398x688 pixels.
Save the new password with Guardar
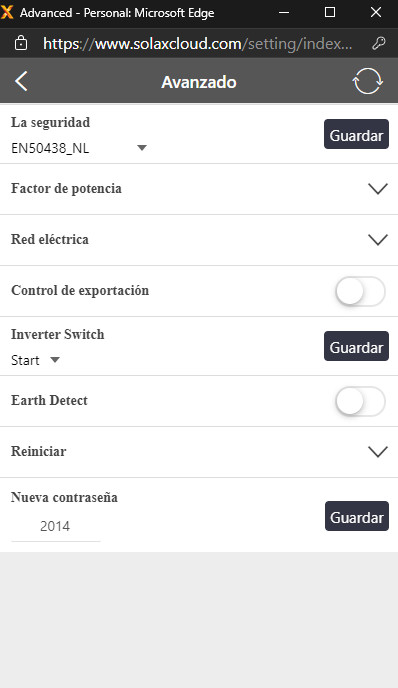pos(357,516)
